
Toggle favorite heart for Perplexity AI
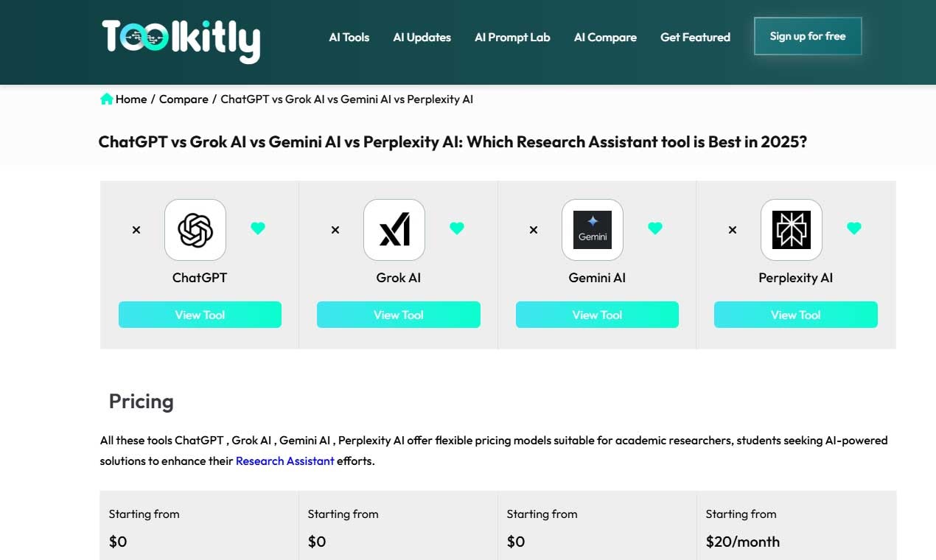tap(854, 228)
